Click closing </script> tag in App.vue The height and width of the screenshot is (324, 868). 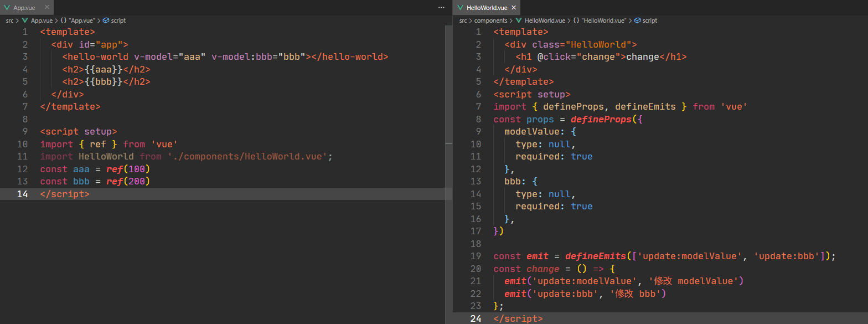point(65,194)
